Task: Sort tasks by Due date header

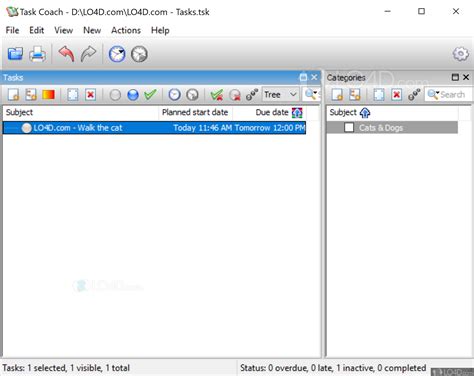Action: pos(269,113)
